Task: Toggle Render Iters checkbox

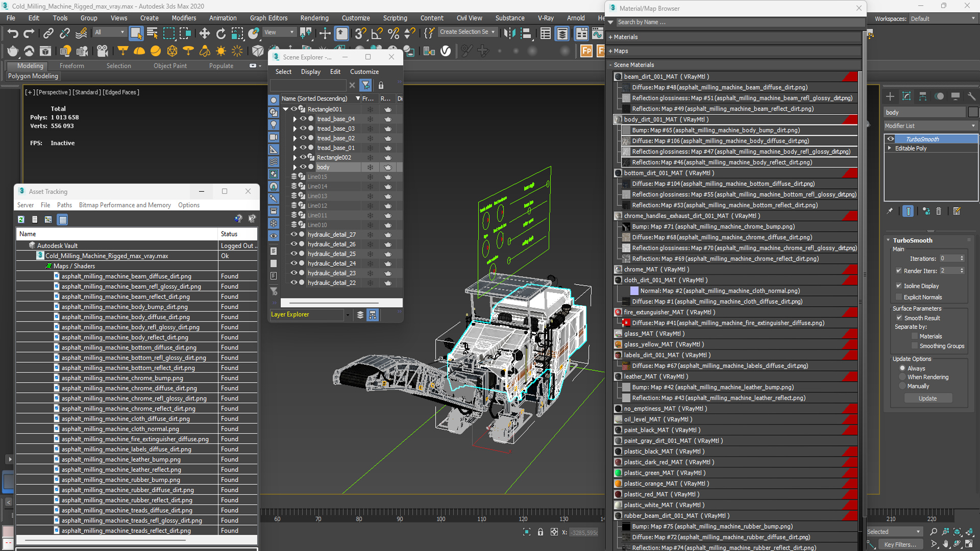Action: [x=899, y=270]
